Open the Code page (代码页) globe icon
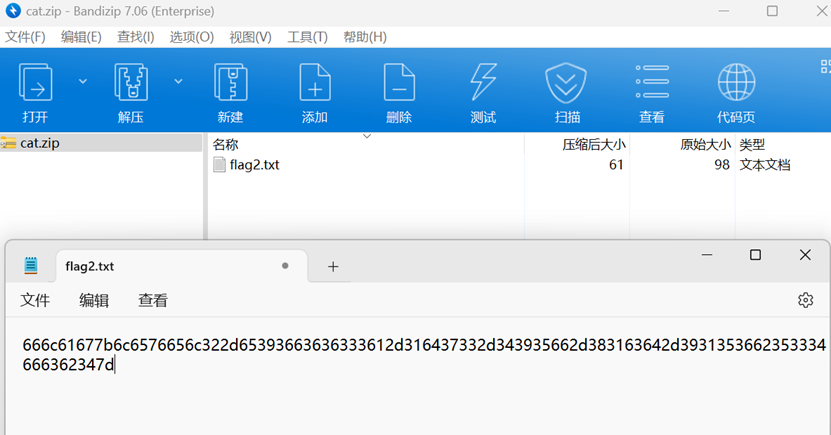 pyautogui.click(x=736, y=83)
